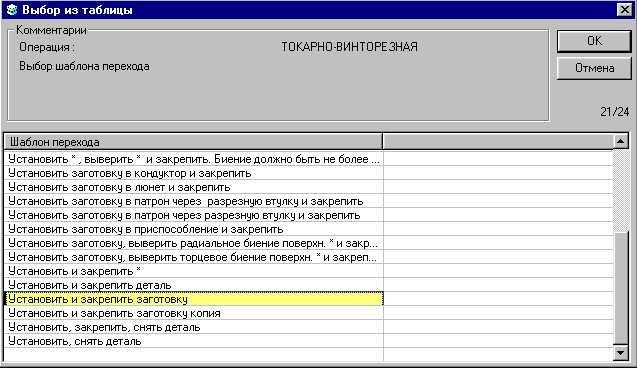The width and height of the screenshot is (637, 368).
Task: Click the scrollbar down arrow
Action: coord(620,353)
